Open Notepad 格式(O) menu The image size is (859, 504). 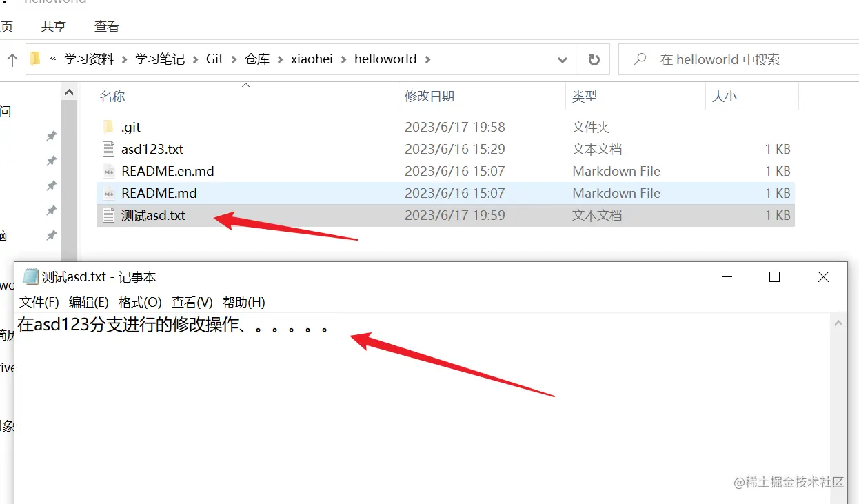pyautogui.click(x=140, y=302)
